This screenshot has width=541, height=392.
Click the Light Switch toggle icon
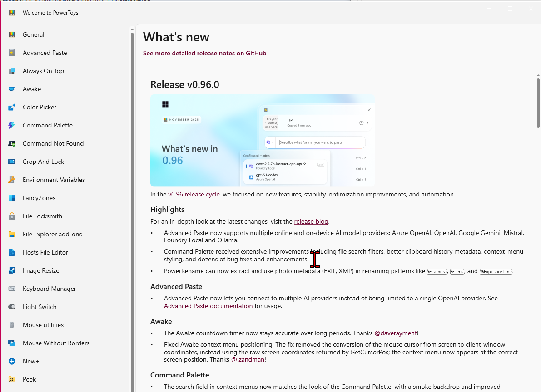click(12, 307)
